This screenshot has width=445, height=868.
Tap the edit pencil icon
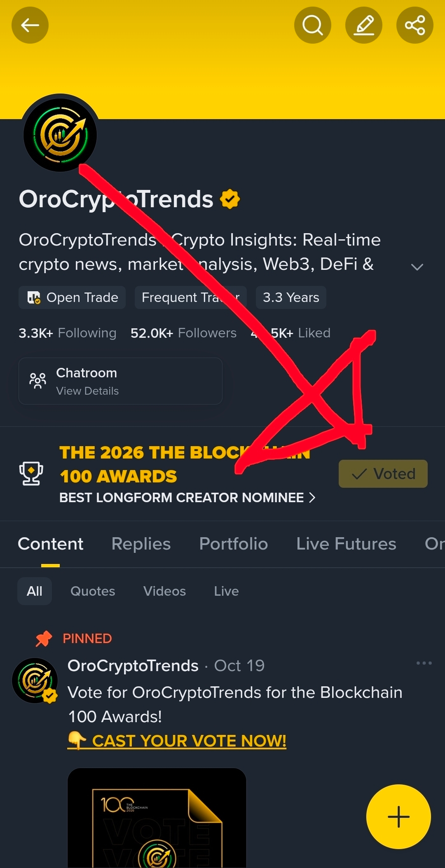pos(364,25)
